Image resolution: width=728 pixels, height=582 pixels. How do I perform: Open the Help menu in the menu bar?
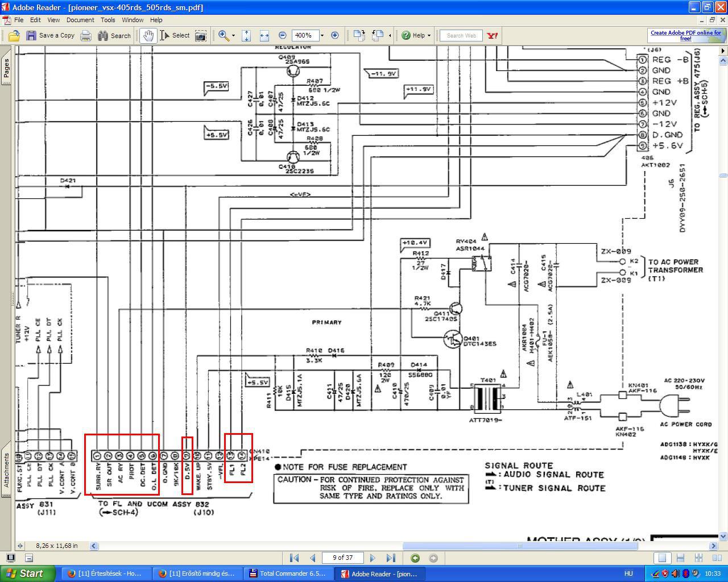click(156, 20)
